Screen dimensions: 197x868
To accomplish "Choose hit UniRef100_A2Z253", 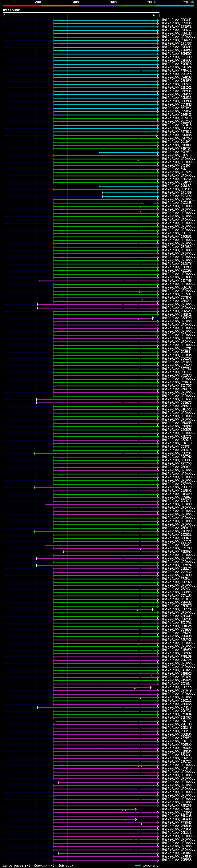I will click(177, 121).
